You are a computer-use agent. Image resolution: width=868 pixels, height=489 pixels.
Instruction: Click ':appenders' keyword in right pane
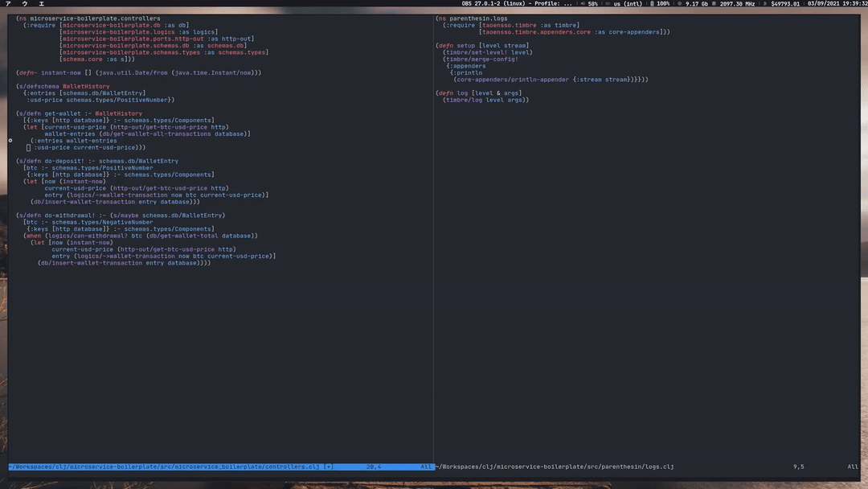[x=468, y=66]
